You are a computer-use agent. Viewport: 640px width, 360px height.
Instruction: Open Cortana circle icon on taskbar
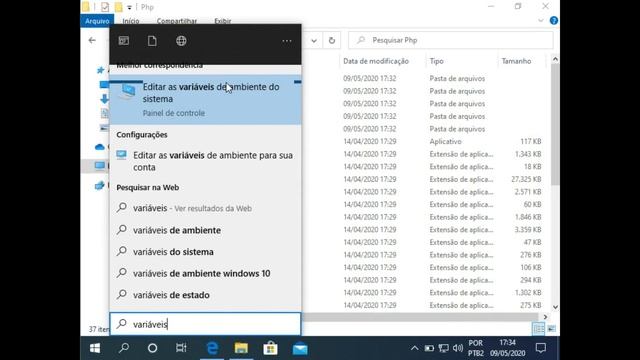(152, 348)
